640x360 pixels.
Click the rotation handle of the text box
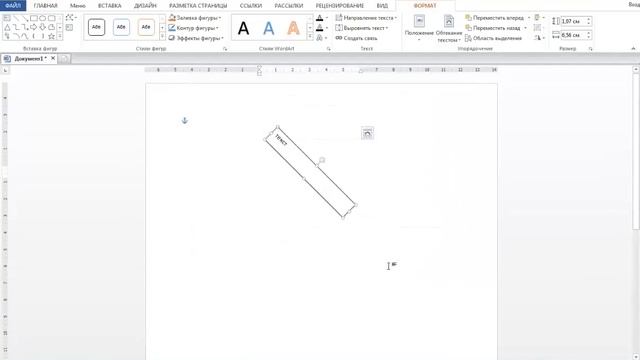point(322,160)
